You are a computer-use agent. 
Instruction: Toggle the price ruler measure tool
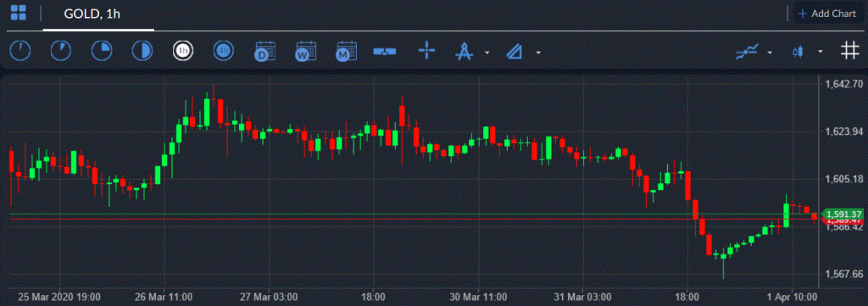385,52
